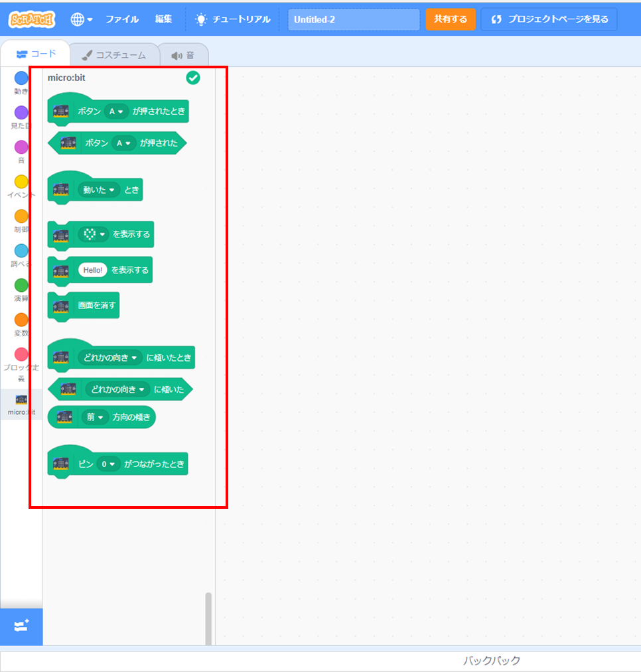Click micro:bit icon on ボタンが押されたとき block
Image resolution: width=641 pixels, height=672 pixels.
(61, 111)
